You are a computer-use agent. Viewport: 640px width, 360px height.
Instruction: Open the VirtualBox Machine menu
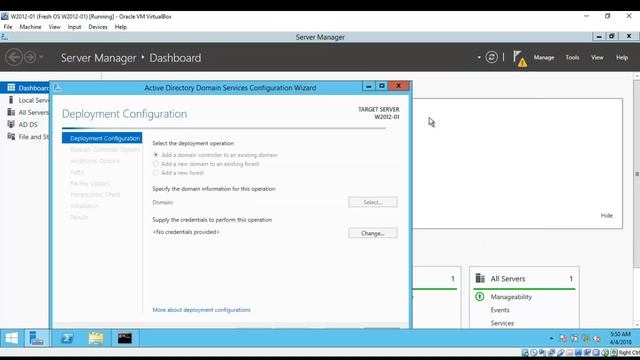click(x=30, y=27)
